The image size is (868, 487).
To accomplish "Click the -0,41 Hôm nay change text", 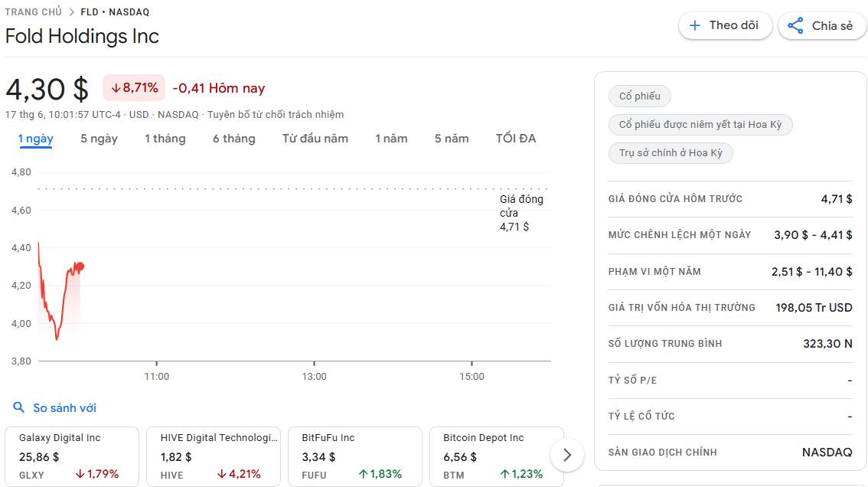I will click(x=219, y=88).
